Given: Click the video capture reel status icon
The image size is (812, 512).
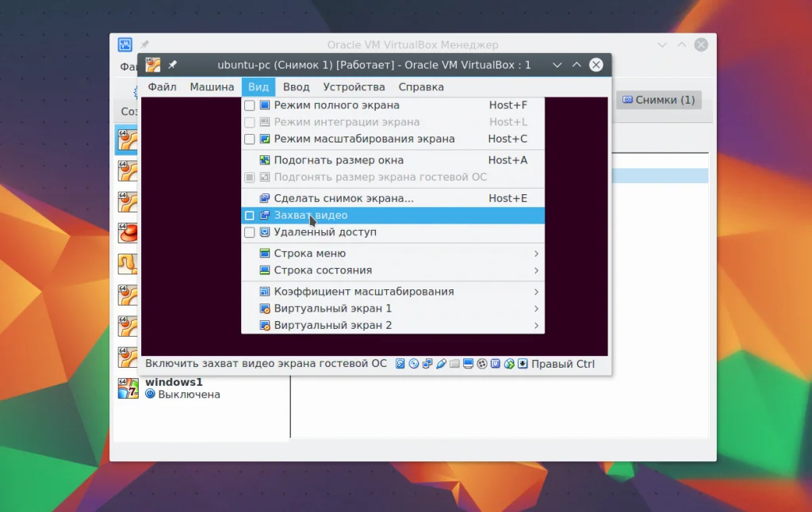Looking at the screenshot, I should [481, 364].
